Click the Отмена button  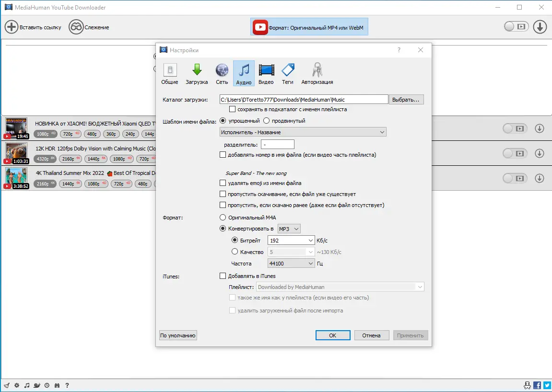(371, 335)
